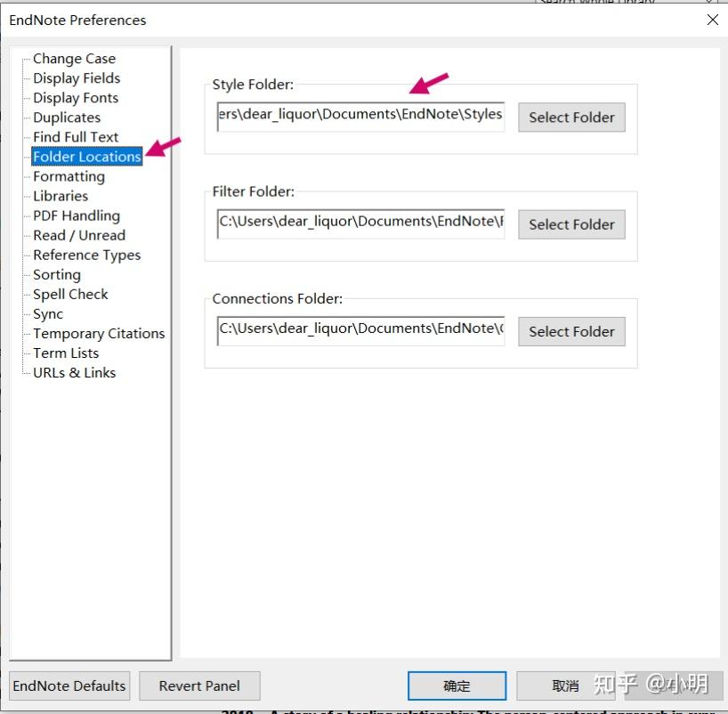Click Select Folder for Connections Folder
Viewport: 728px width, 714px height.
[x=571, y=332]
